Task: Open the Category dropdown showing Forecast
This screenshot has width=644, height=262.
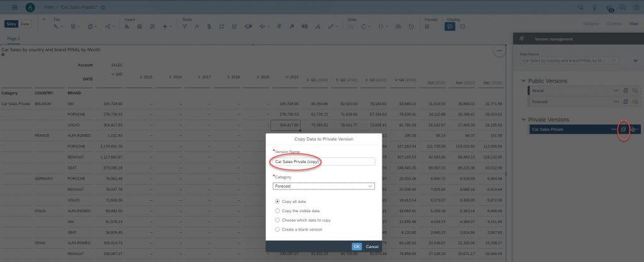Action: pos(324,186)
